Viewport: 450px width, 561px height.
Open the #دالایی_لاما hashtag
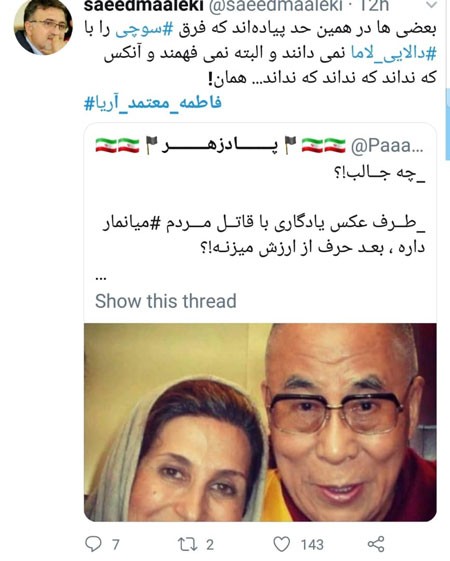tap(393, 53)
